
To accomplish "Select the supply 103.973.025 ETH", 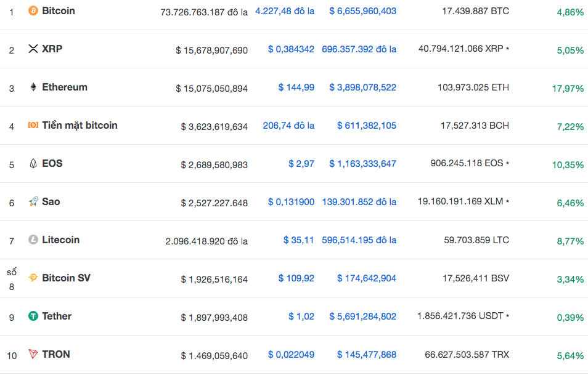I will tap(473, 87).
